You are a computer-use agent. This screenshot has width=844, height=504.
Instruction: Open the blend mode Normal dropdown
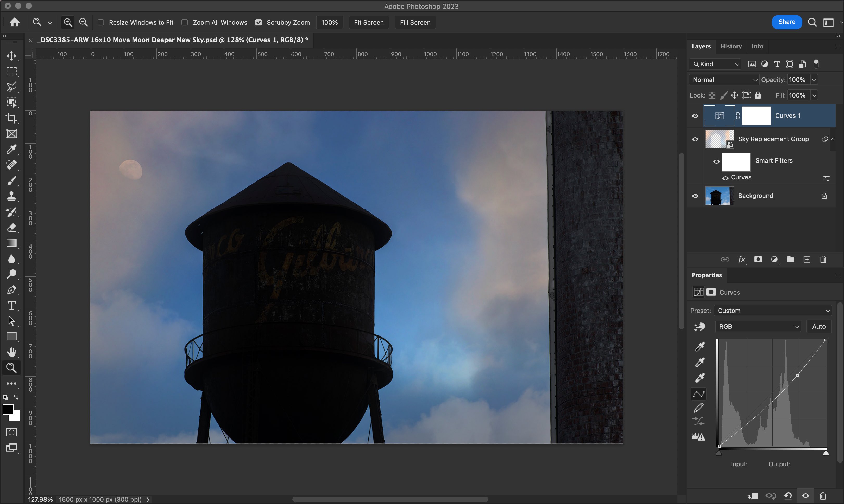[724, 80]
